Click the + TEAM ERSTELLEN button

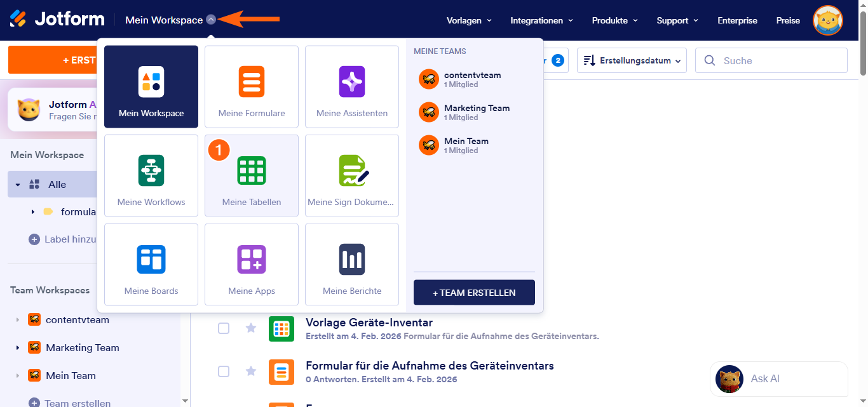click(474, 293)
